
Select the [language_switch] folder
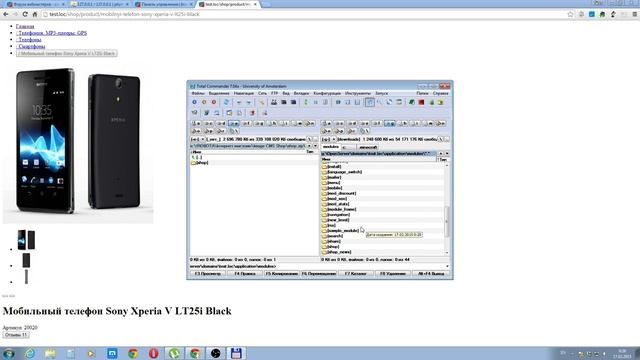342,172
